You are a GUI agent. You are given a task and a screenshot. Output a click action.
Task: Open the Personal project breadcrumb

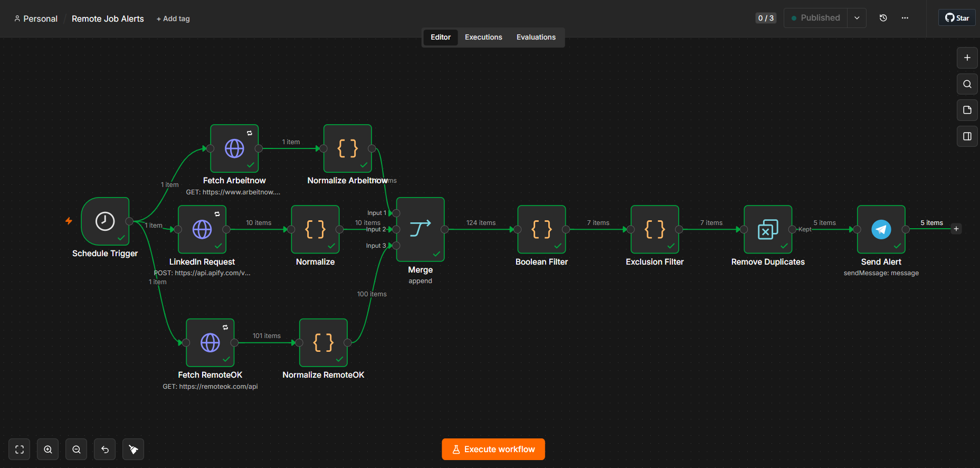tap(36, 18)
